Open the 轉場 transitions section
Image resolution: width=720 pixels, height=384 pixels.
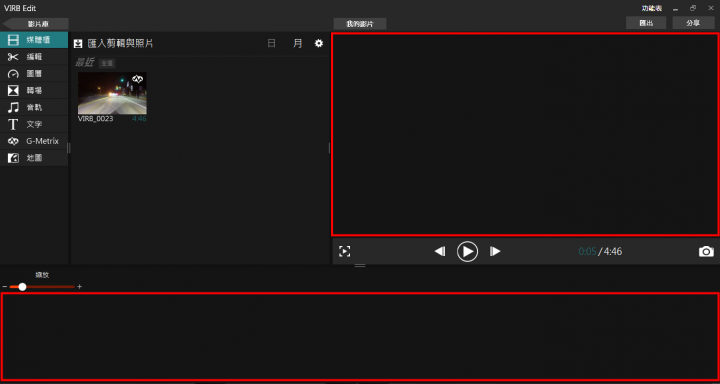tap(34, 90)
